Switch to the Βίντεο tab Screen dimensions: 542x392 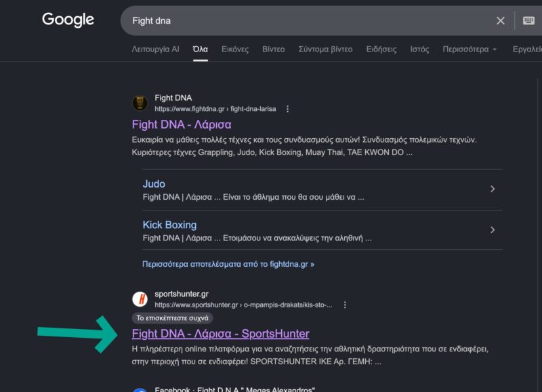point(274,49)
